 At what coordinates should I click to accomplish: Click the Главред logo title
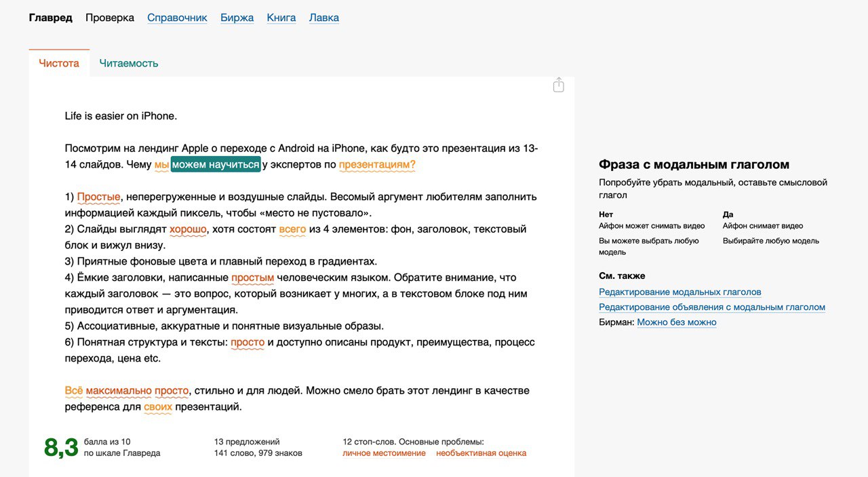click(x=50, y=18)
